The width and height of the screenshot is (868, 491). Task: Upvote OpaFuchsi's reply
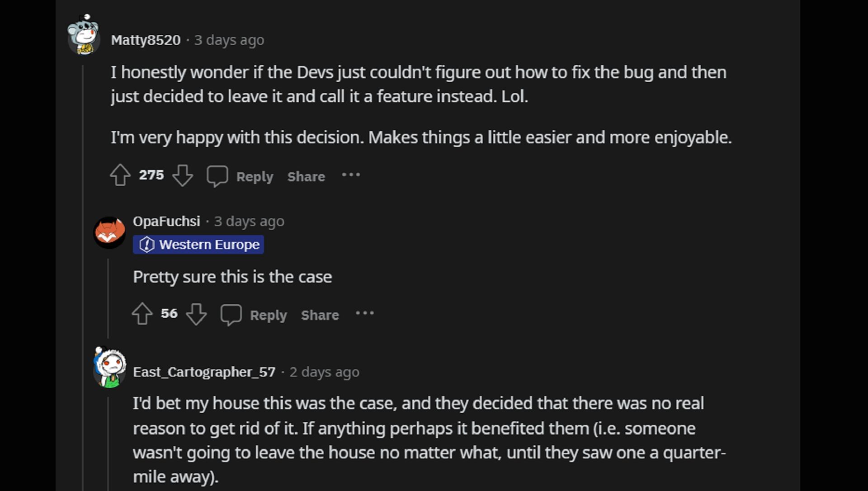coord(142,314)
